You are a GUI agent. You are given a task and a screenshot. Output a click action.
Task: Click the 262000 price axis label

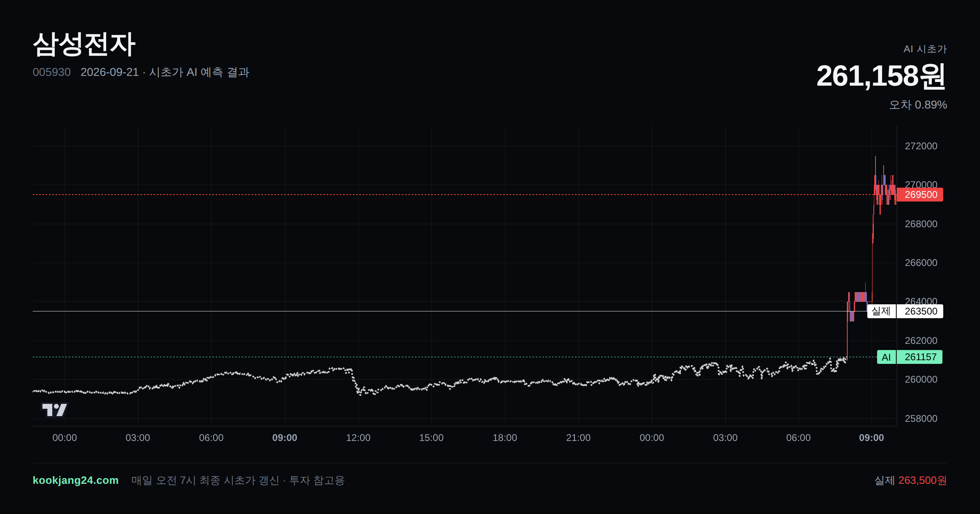click(x=921, y=341)
